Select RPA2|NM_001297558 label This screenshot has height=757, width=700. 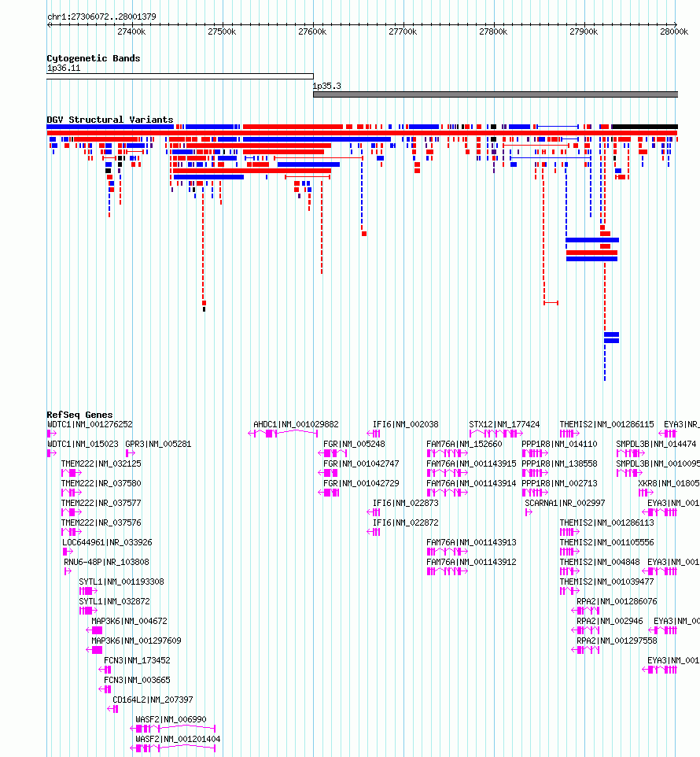tap(617, 641)
